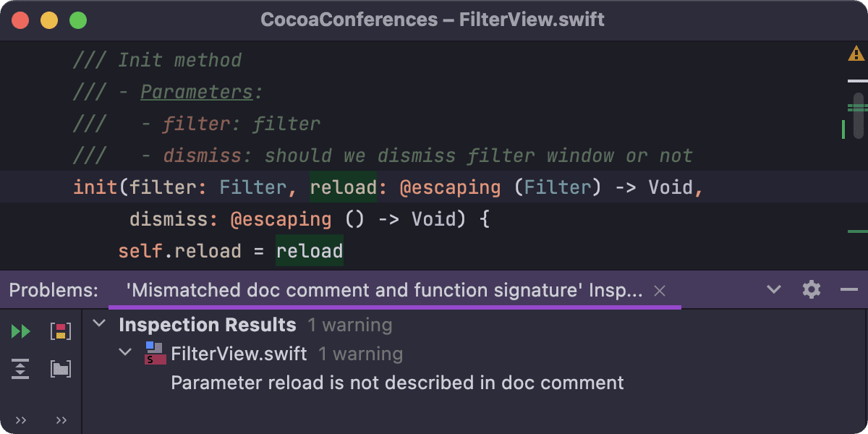Image resolution: width=868 pixels, height=434 pixels.
Task: Collapse the FilterView.swift tree node
Action: tap(126, 353)
